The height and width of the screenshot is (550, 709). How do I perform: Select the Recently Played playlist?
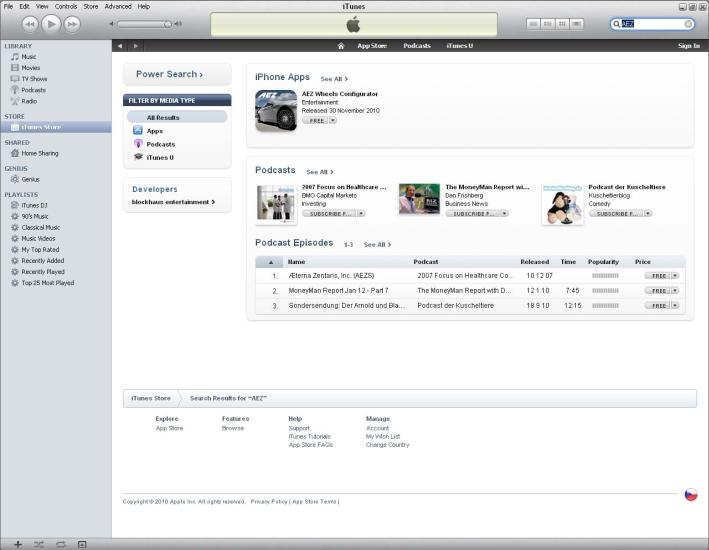point(43,272)
